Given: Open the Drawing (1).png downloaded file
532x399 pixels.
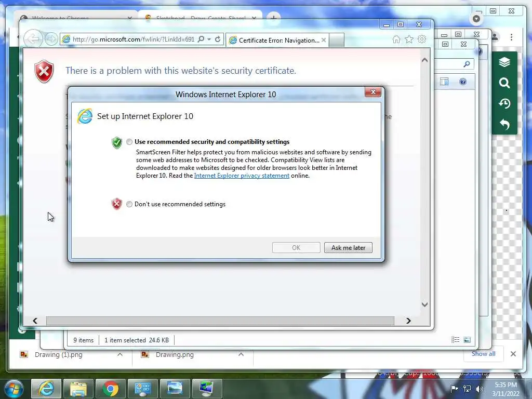Looking at the screenshot, I should [58, 354].
